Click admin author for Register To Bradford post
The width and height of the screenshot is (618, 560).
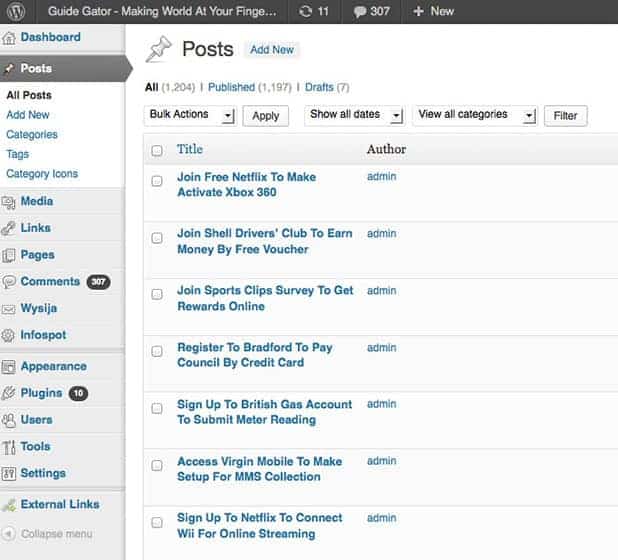coord(382,348)
